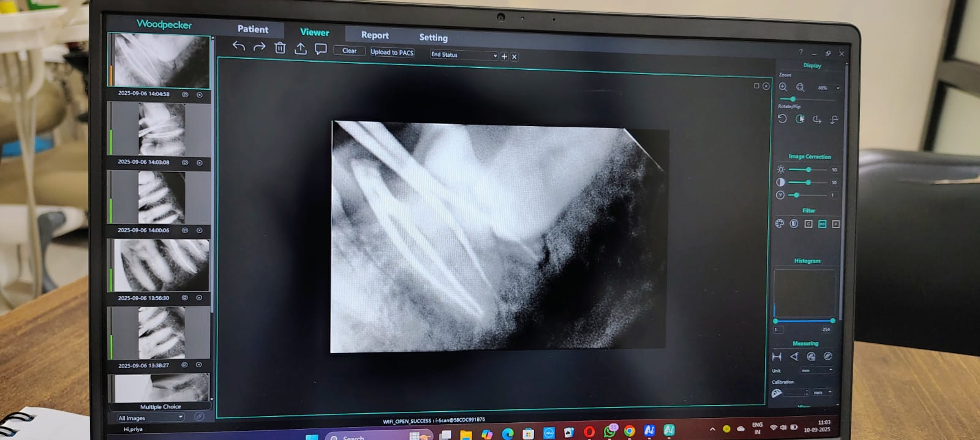Adjust the zoom slider

pyautogui.click(x=793, y=99)
